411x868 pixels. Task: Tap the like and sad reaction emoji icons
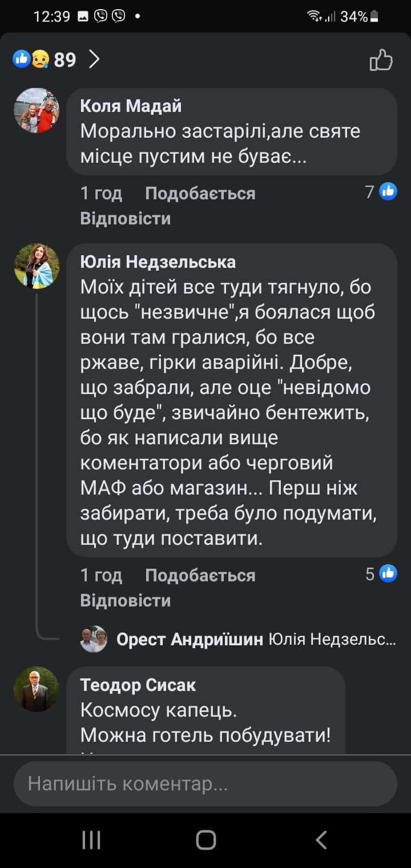coord(31,59)
